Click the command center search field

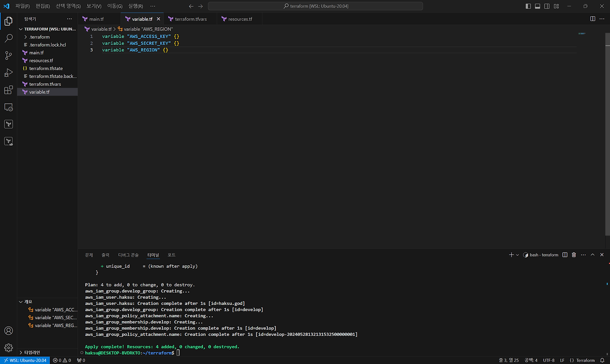coord(315,6)
